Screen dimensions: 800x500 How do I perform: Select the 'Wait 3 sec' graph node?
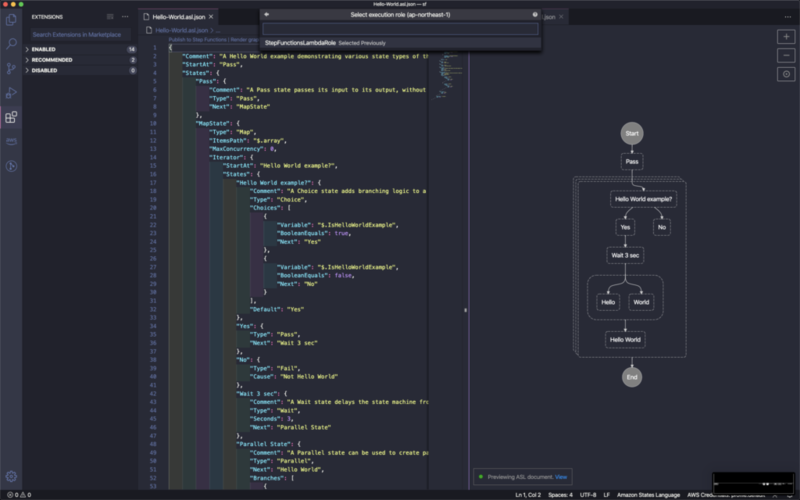click(x=625, y=255)
